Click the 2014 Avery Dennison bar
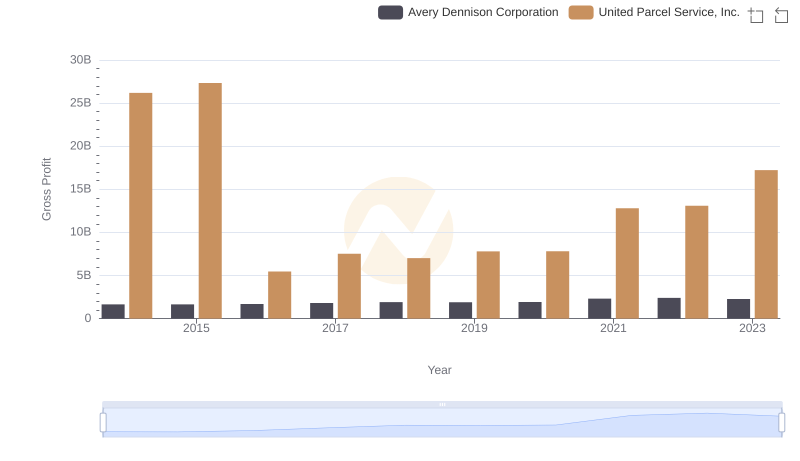Viewport: 800px width, 461px height. 113,311
